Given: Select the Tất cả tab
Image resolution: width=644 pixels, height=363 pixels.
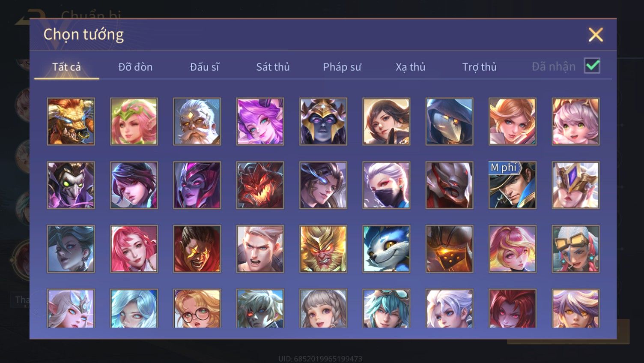Looking at the screenshot, I should [x=66, y=67].
